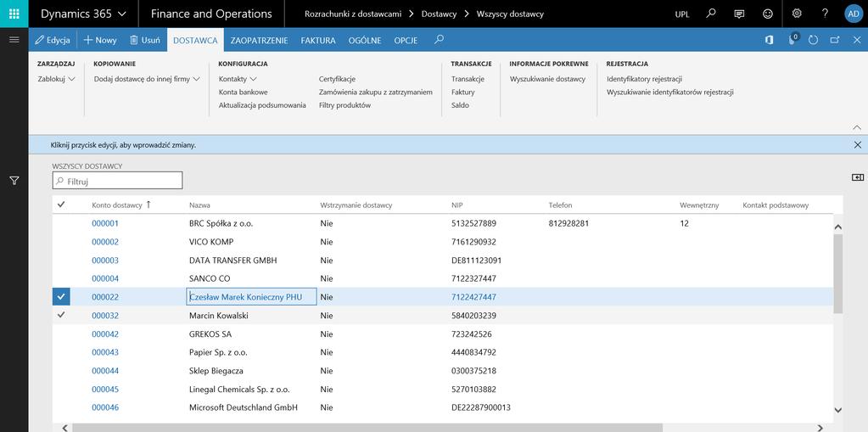Switch to the FAKTURA tab
The width and height of the screenshot is (868, 432).
pos(318,40)
